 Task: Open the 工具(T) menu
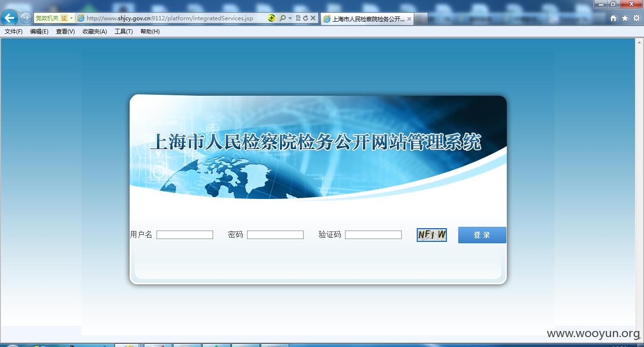click(x=124, y=32)
